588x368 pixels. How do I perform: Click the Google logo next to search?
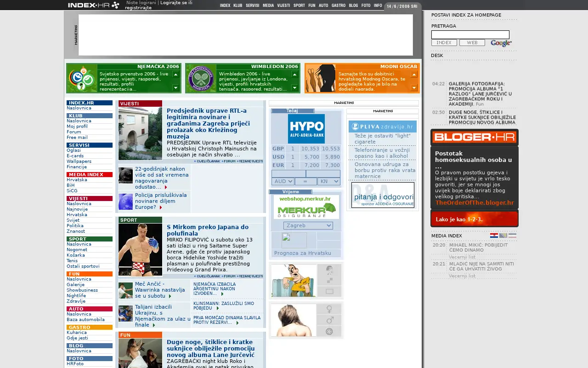coord(501,43)
